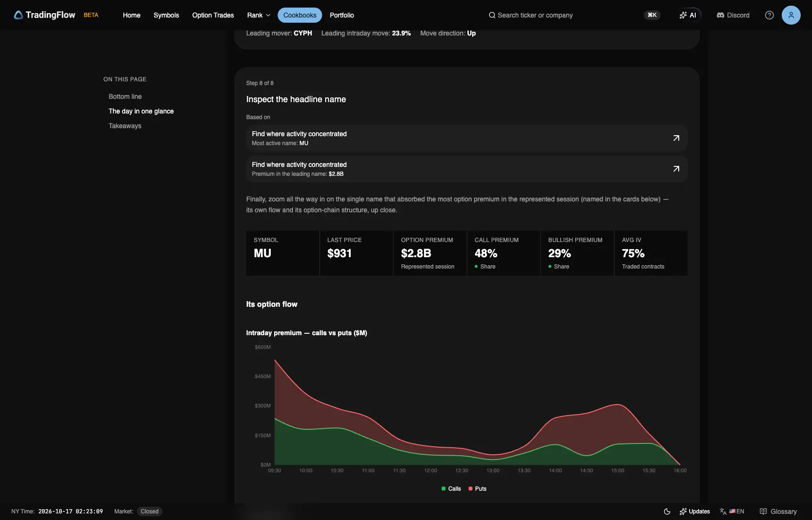
Task: Open the Portfolio page
Action: coord(342,15)
